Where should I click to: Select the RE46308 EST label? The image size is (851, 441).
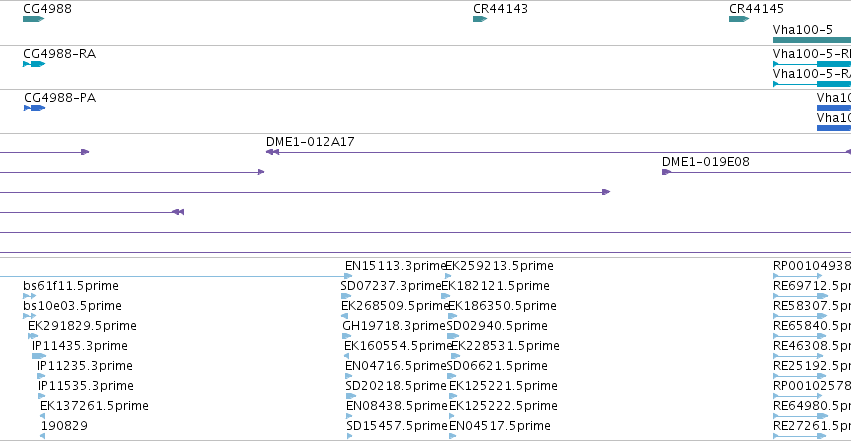pyautogui.click(x=811, y=346)
